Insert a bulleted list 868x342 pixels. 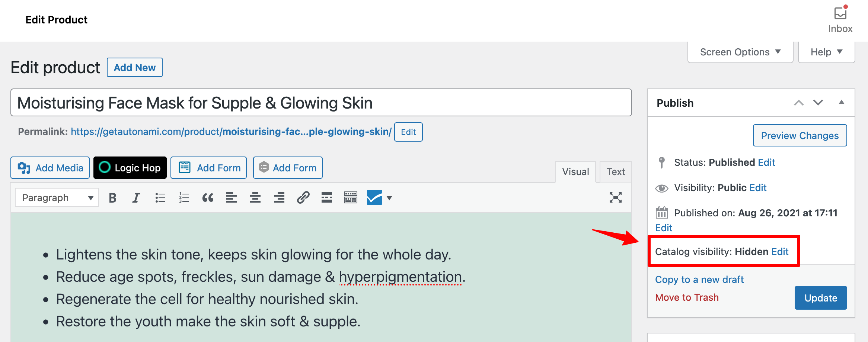160,197
